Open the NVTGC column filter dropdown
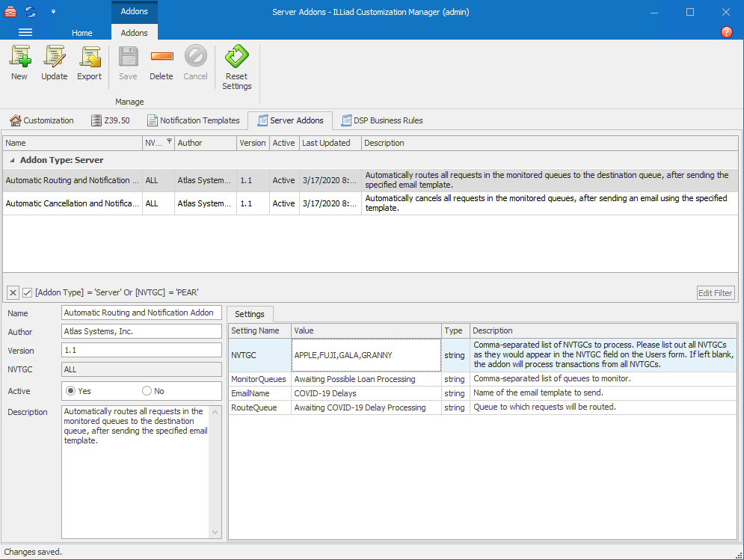Screen dimensions: 744x560 (169, 141)
